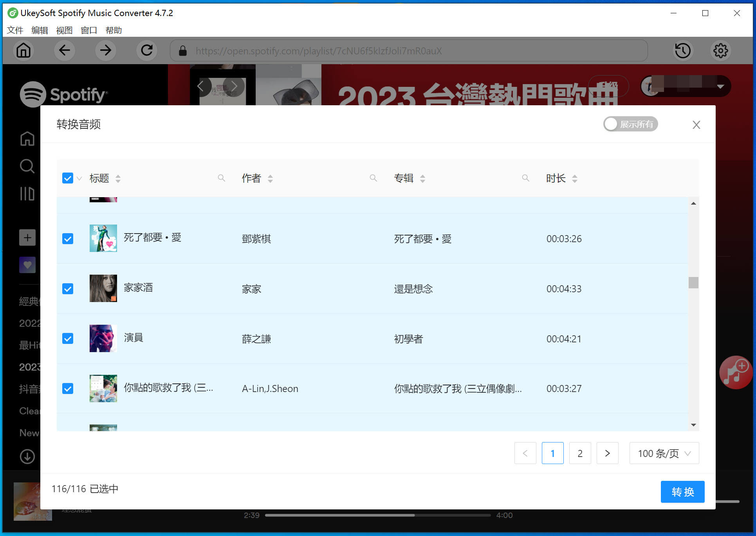Click the URL address field
Screen dimensions: 756x536
tap(409, 51)
